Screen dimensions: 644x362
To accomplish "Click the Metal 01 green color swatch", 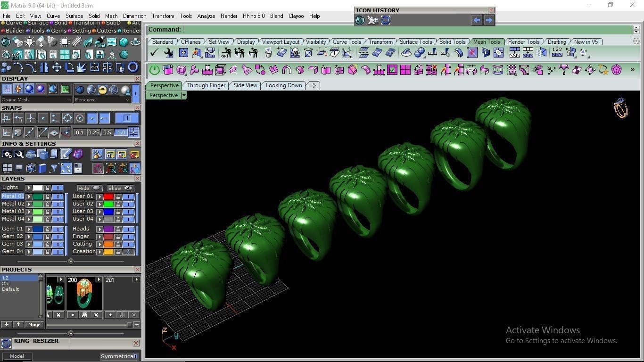I will click(38, 197).
